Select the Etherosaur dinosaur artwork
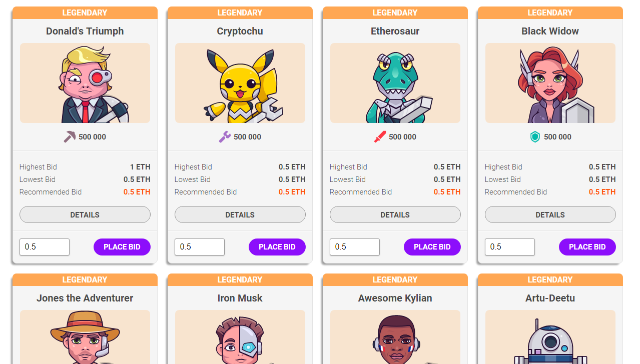 click(x=395, y=83)
